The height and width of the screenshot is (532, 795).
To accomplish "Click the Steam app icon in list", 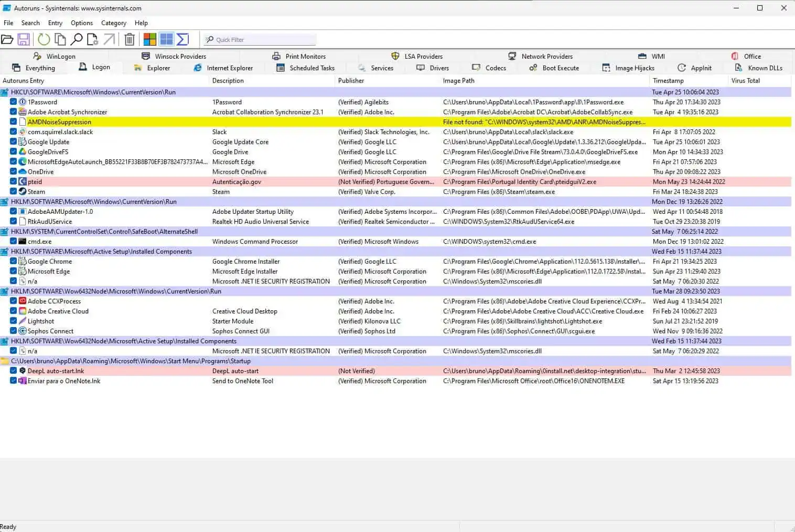I will pyautogui.click(x=23, y=191).
